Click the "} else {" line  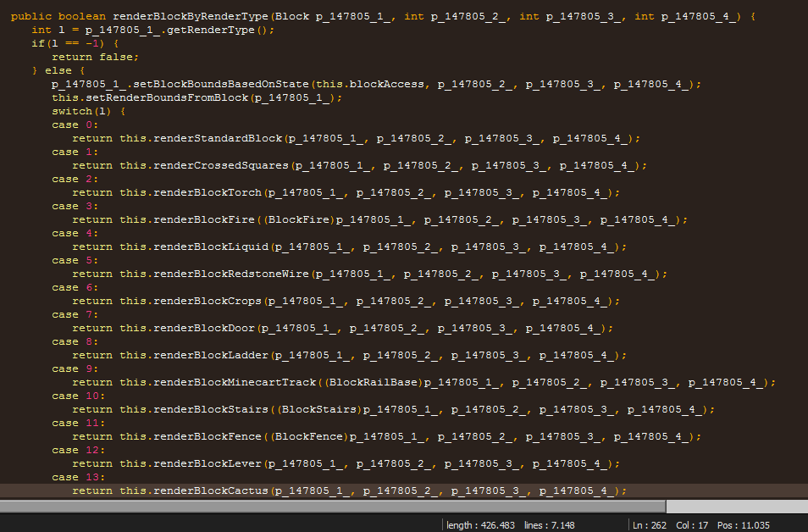[58, 70]
